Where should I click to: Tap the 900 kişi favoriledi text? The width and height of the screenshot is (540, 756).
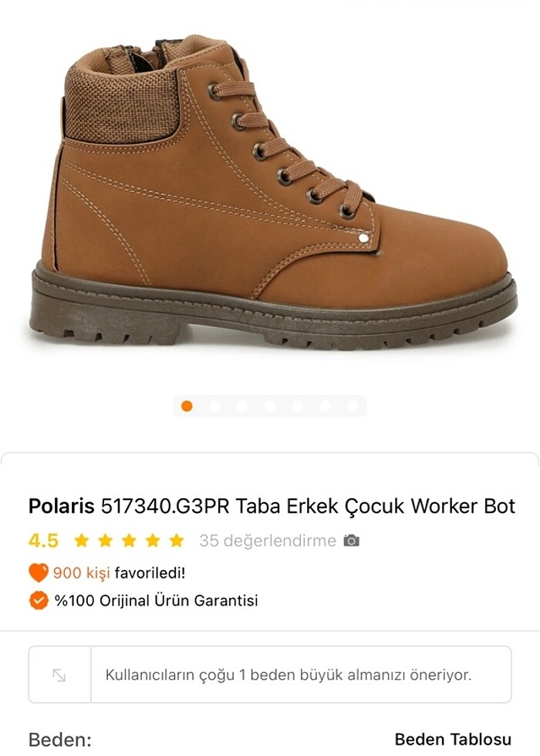point(119,572)
